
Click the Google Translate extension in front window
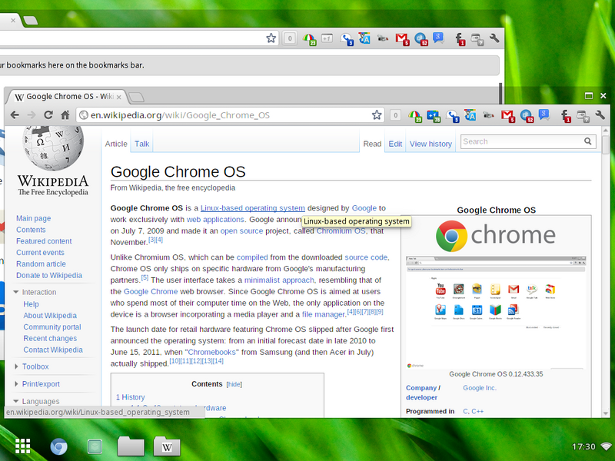tap(470, 115)
